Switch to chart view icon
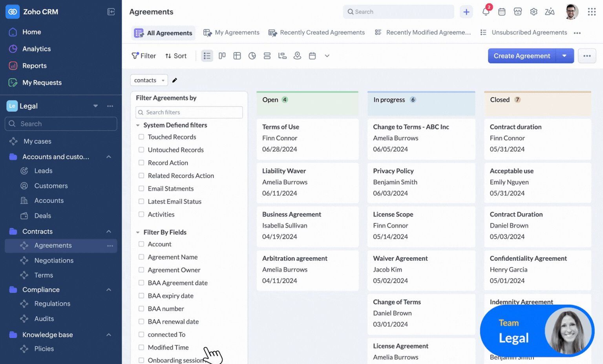603x364 pixels. point(252,56)
